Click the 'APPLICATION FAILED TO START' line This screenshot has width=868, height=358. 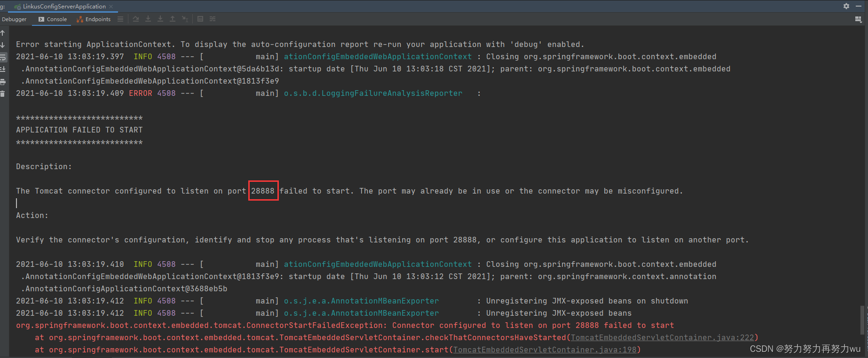(79, 130)
